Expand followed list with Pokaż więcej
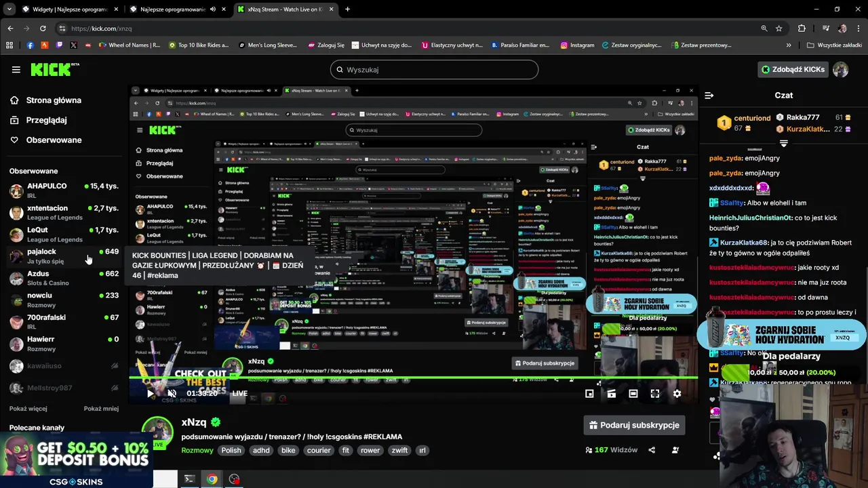The height and width of the screenshot is (488, 868). [28, 409]
